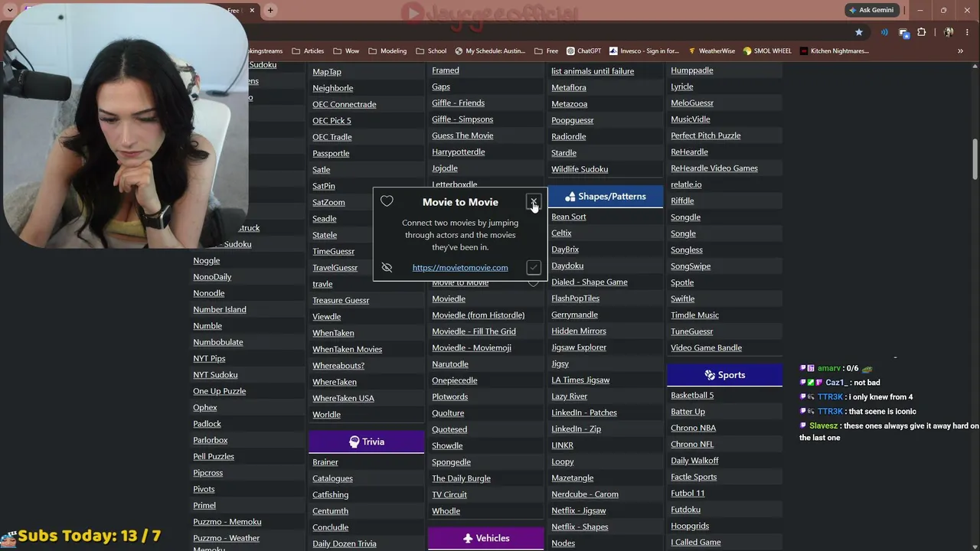This screenshot has height=551, width=980.
Task: Open the Guess The Movie game
Action: click(462, 135)
